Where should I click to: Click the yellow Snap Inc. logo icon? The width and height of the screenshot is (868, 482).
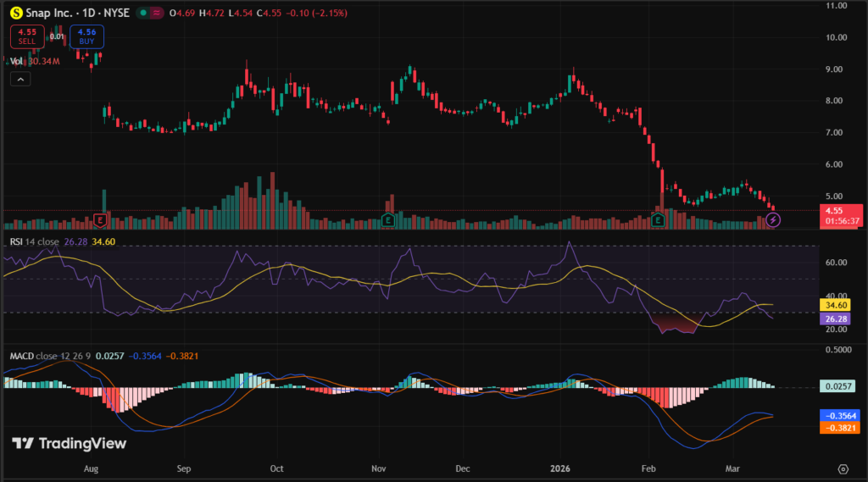15,14
